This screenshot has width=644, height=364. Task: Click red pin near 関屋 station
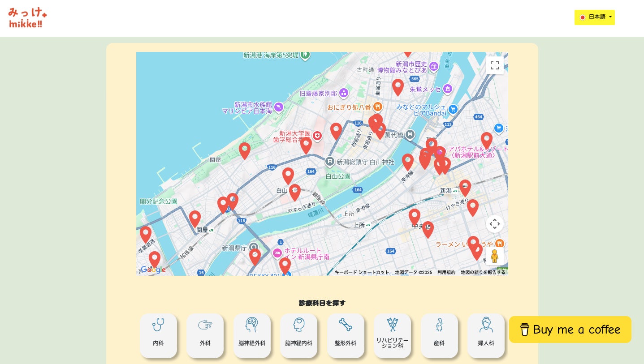(x=195, y=219)
